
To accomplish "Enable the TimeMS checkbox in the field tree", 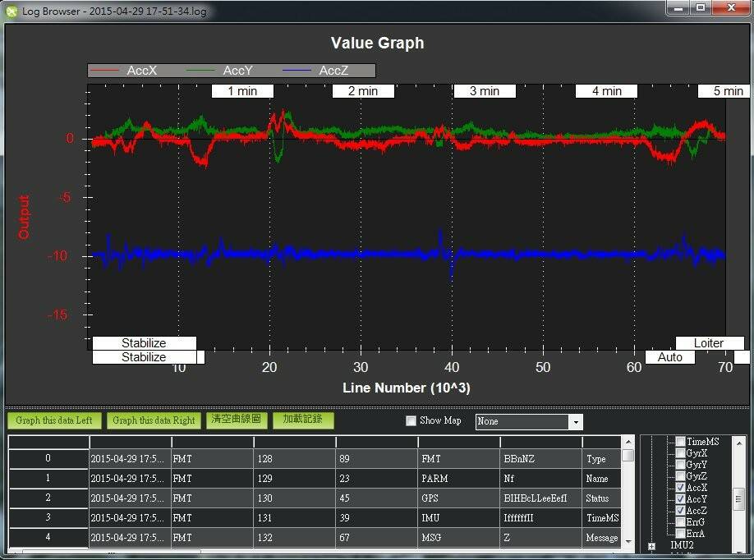I will (x=680, y=441).
